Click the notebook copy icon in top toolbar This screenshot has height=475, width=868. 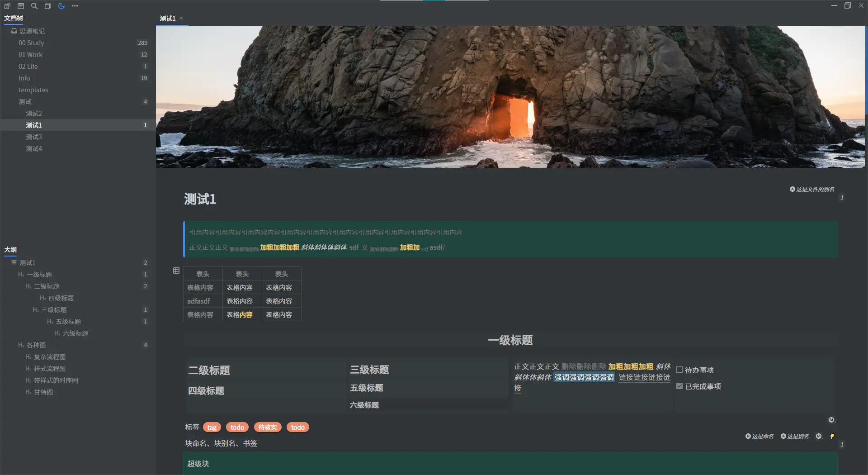7,6
